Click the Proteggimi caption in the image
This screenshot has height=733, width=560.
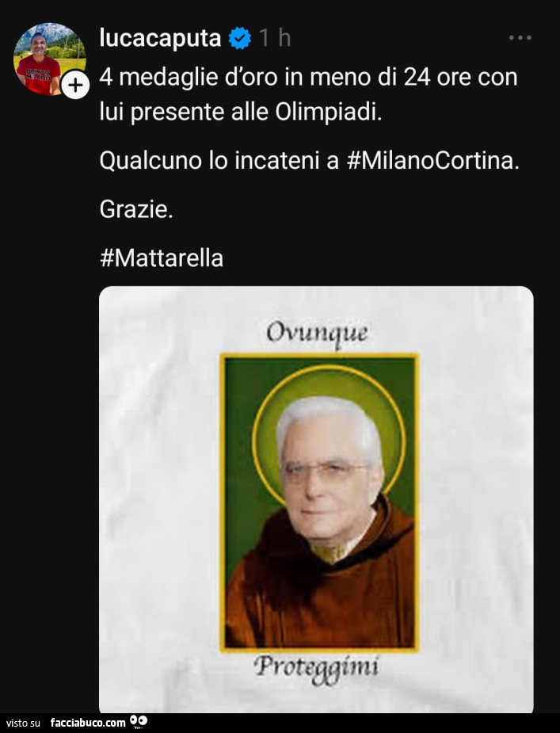[x=317, y=667]
